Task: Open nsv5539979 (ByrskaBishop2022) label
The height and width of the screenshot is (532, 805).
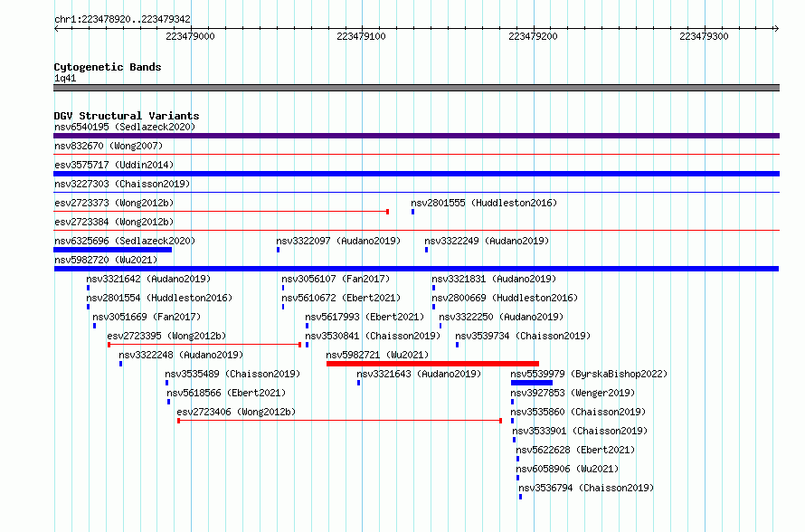Action: click(589, 374)
